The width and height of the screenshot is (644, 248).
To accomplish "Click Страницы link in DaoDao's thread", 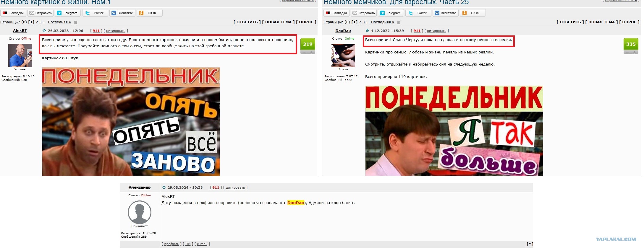I will (x=333, y=22).
